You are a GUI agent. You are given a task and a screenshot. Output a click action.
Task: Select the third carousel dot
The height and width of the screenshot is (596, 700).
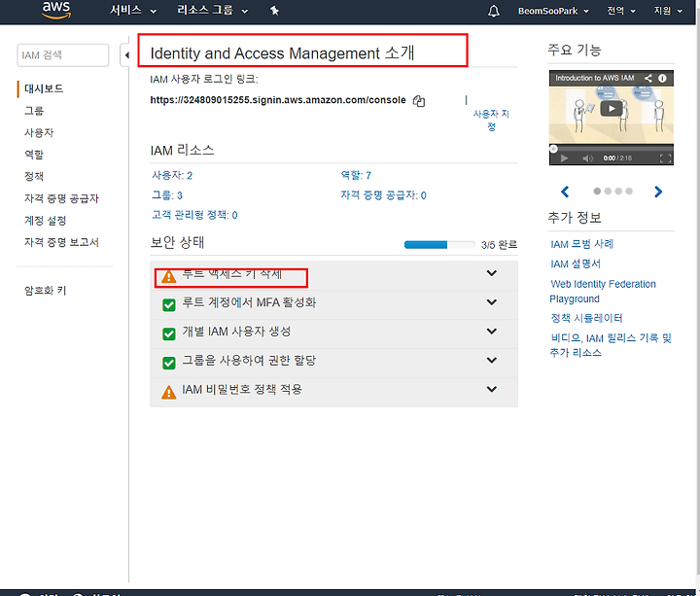(618, 192)
